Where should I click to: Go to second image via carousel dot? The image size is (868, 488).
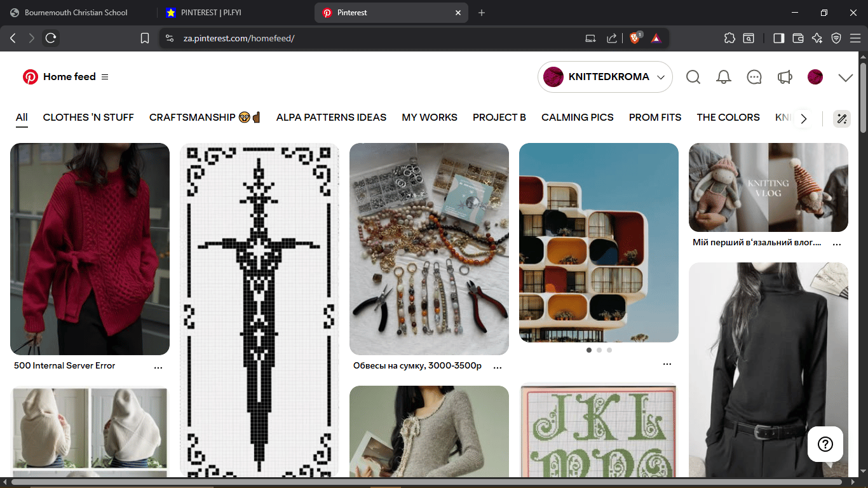[599, 350]
